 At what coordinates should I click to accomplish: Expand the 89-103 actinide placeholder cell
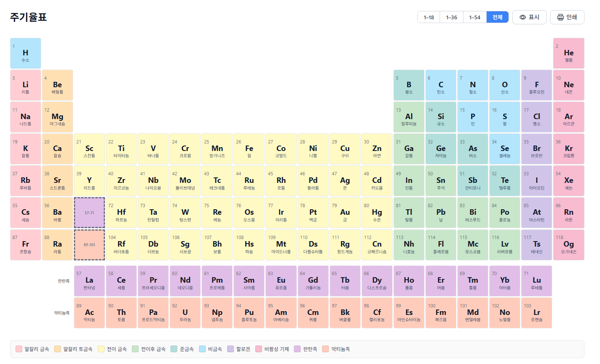tap(89, 244)
